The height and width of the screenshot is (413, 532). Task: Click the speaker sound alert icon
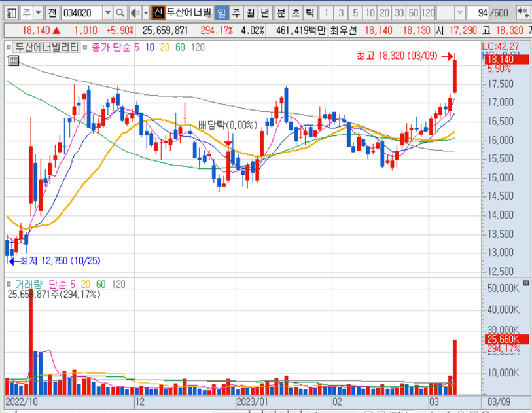135,13
